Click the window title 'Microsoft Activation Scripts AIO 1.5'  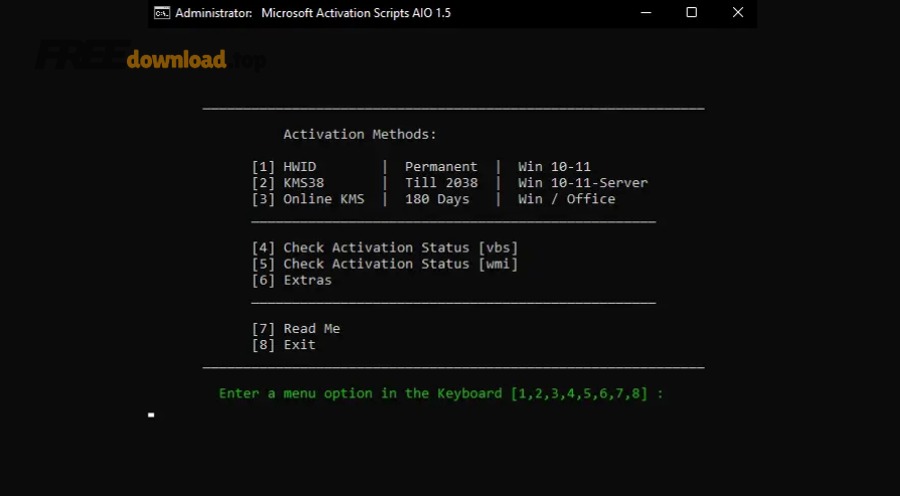pyautogui.click(x=356, y=13)
